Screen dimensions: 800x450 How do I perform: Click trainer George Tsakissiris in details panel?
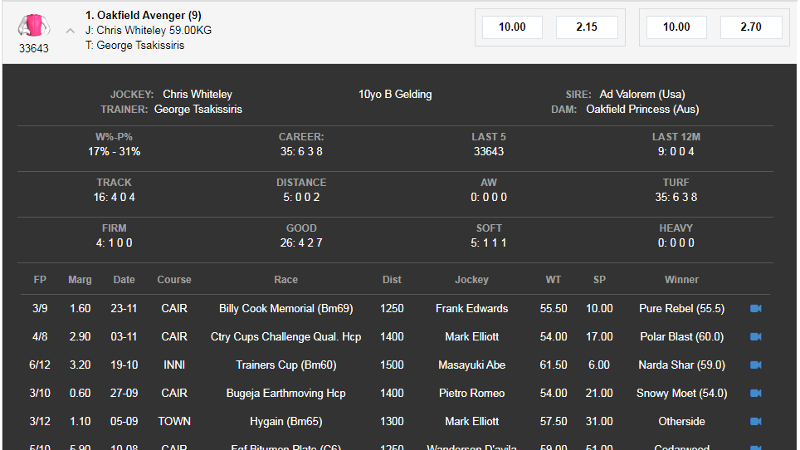tap(198, 109)
